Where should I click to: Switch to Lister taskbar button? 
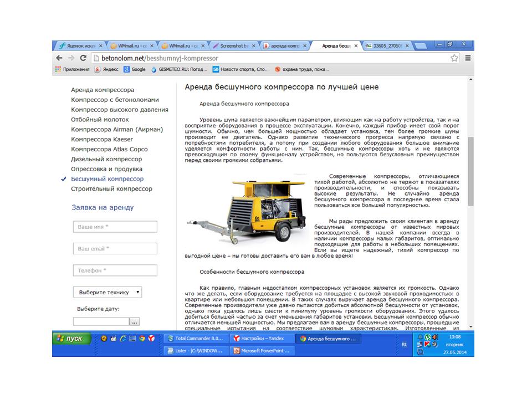coord(196,350)
